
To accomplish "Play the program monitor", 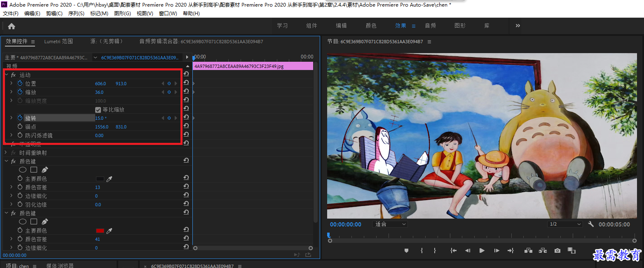I will point(482,250).
